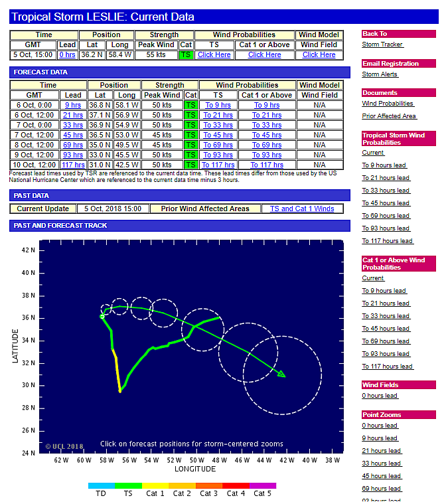The image size is (448, 504).
Task: Open Point Zooms 9 hours lead link
Action: pyautogui.click(x=380, y=438)
